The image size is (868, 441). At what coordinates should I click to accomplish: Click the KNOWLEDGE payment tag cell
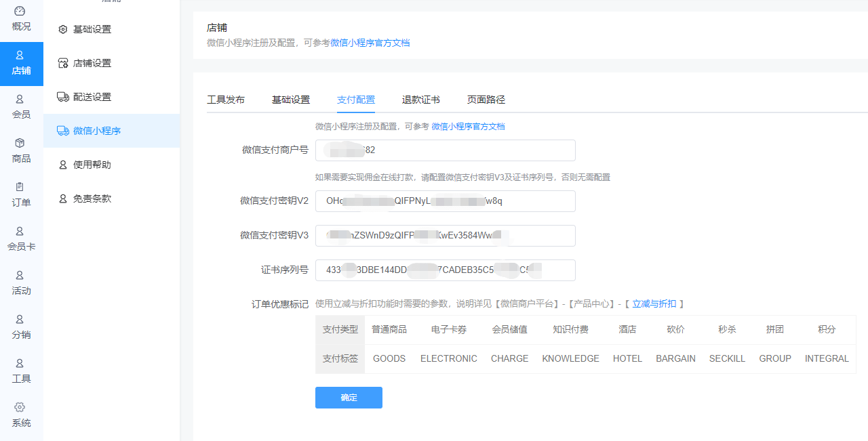click(x=570, y=358)
